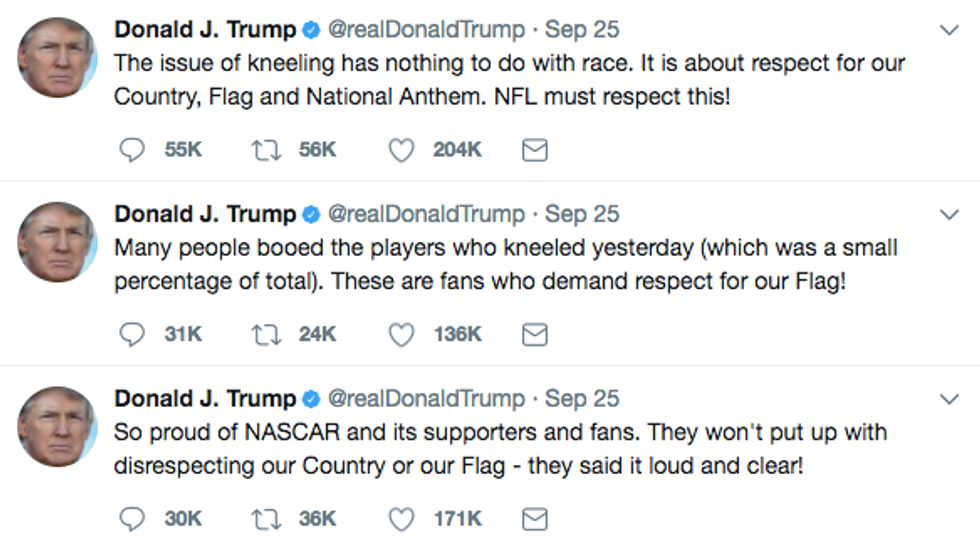This screenshot has height=547, width=980.
Task: Retweet the tweet about NFL respect
Action: click(264, 150)
